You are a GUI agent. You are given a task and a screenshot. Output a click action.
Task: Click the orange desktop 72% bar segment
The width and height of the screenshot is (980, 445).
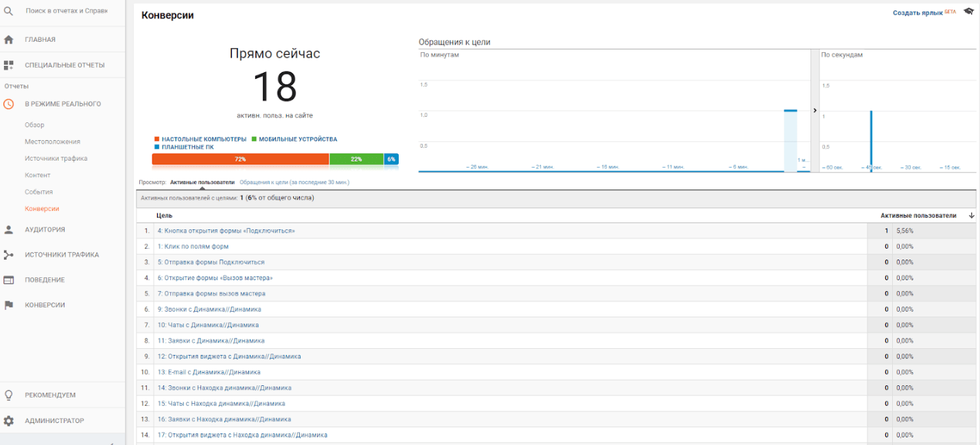pos(240,159)
